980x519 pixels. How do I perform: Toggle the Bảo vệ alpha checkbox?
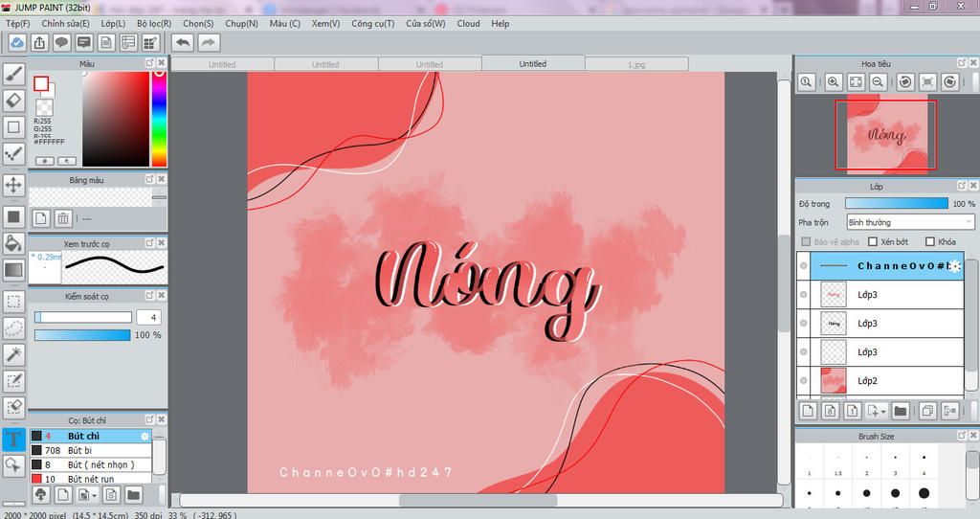click(806, 241)
